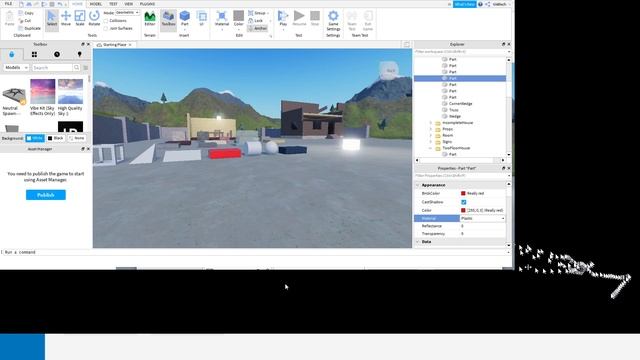Open Toolbox Marketplace tab
The width and height of the screenshot is (640, 360).
point(11,54)
